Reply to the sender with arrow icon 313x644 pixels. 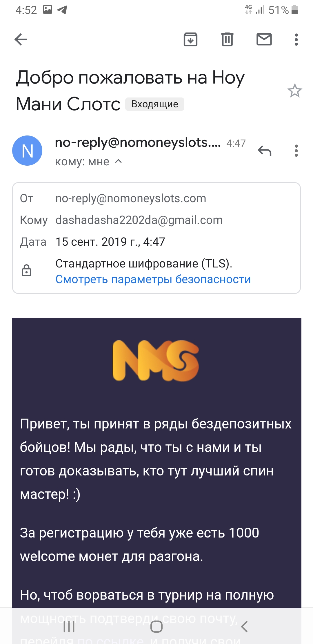(264, 151)
